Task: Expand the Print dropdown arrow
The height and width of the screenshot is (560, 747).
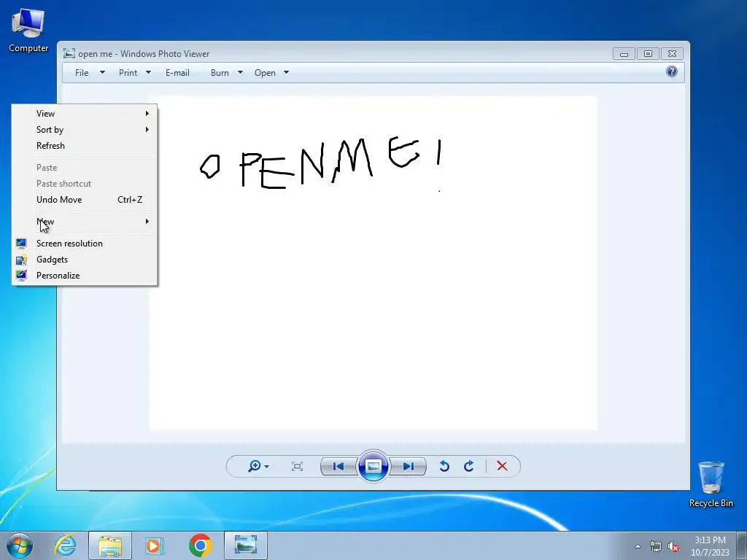Action: click(148, 73)
